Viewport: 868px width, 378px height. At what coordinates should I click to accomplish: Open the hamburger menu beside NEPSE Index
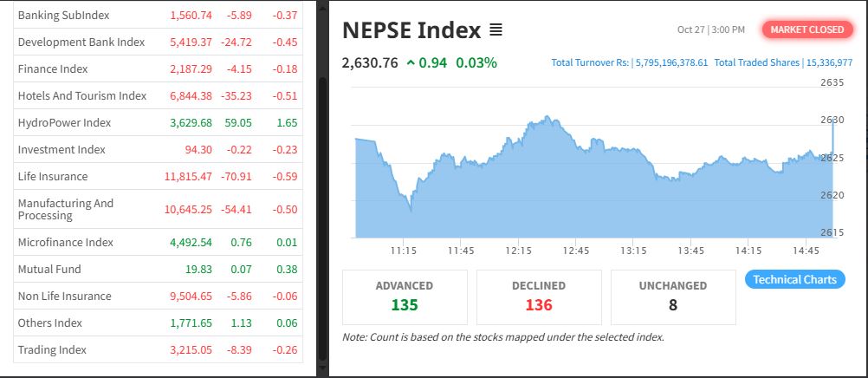click(496, 30)
